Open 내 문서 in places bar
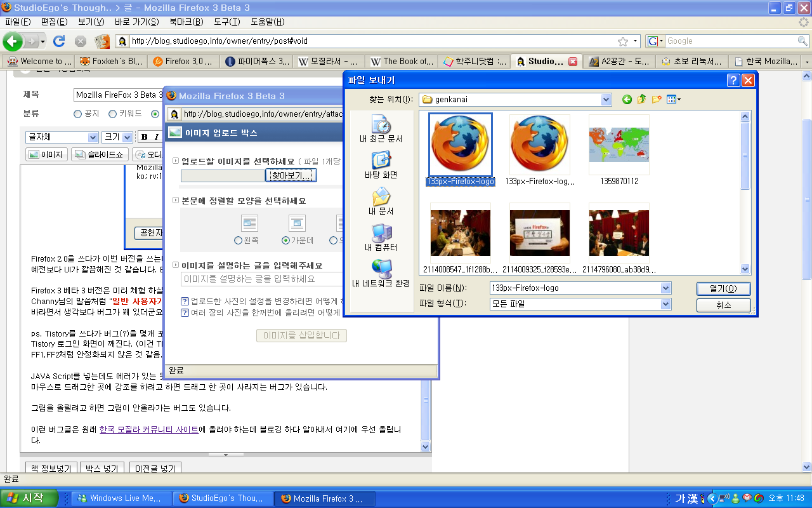This screenshot has height=508, width=812. (381, 201)
